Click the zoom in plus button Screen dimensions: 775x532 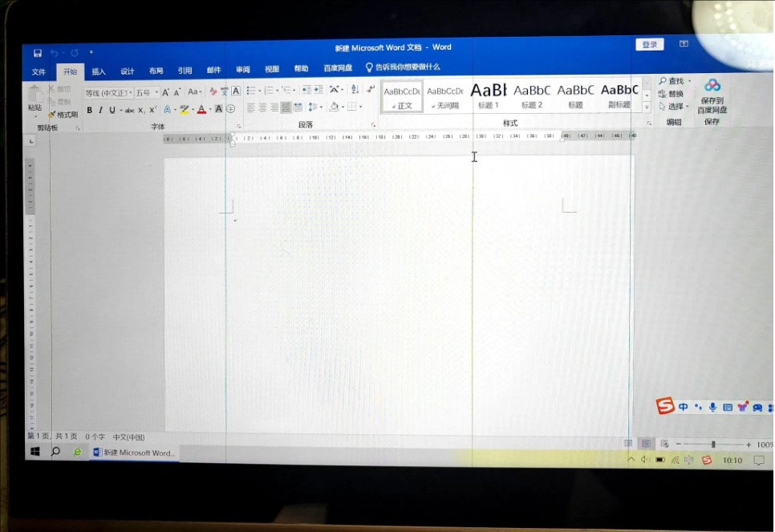pyautogui.click(x=749, y=445)
